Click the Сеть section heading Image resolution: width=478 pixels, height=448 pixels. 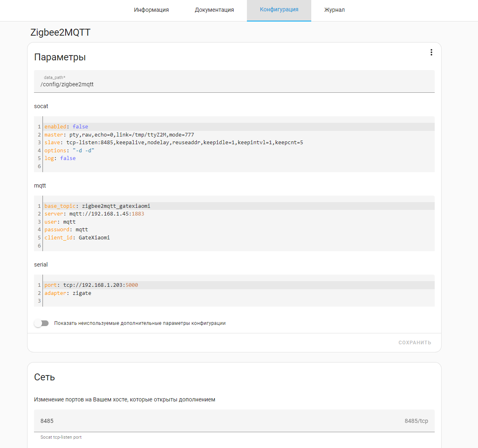(45, 377)
